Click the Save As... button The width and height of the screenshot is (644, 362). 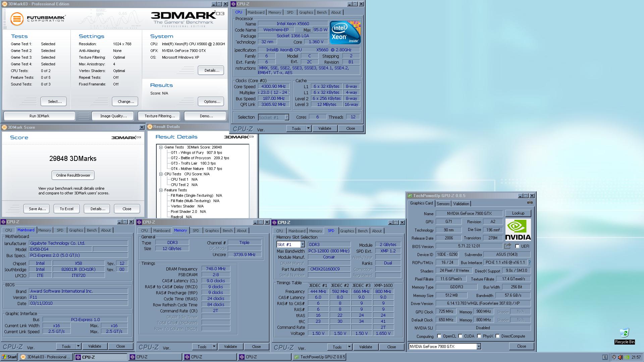point(37,209)
